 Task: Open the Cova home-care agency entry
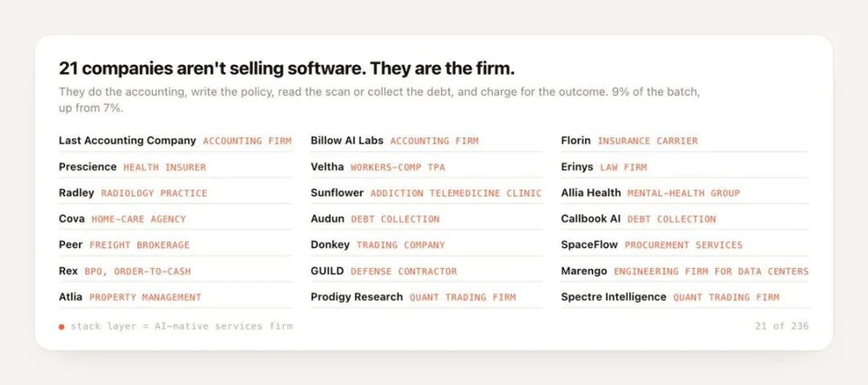[x=175, y=219]
